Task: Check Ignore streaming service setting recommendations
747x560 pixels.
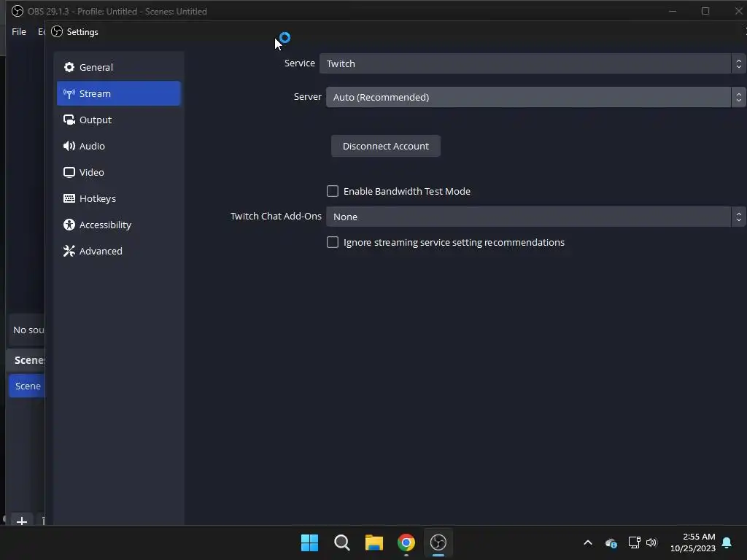Action: tap(333, 242)
